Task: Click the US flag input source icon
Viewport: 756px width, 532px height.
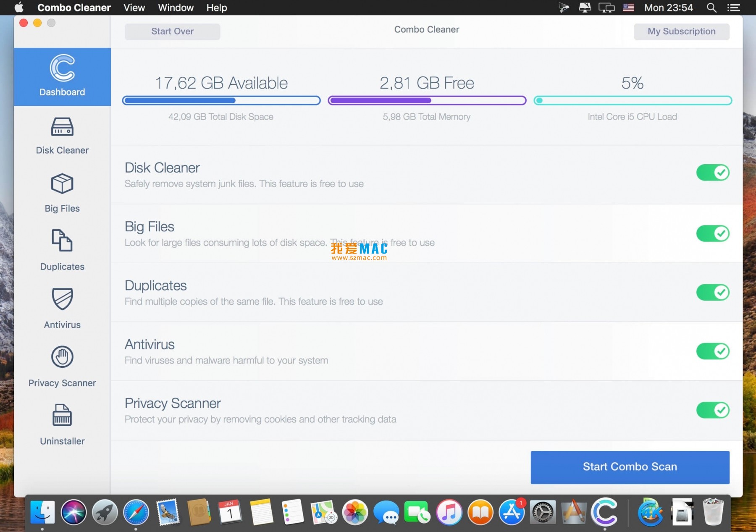Action: 628,8
